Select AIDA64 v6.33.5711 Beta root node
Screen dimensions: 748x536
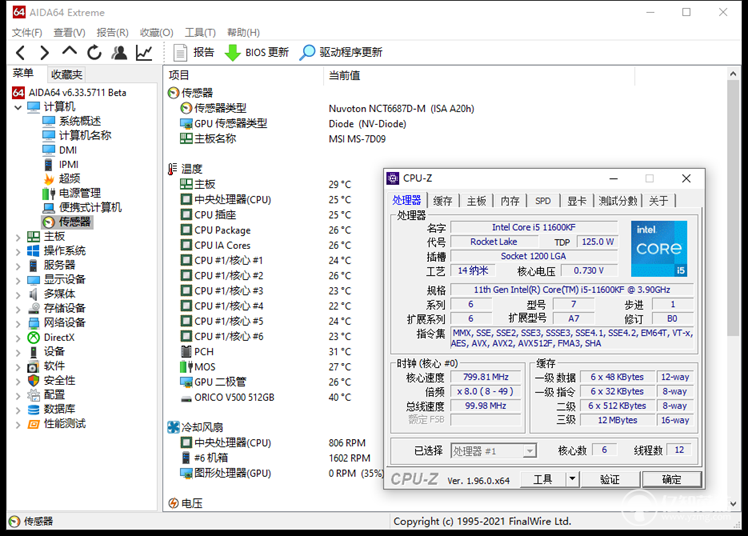70,93
